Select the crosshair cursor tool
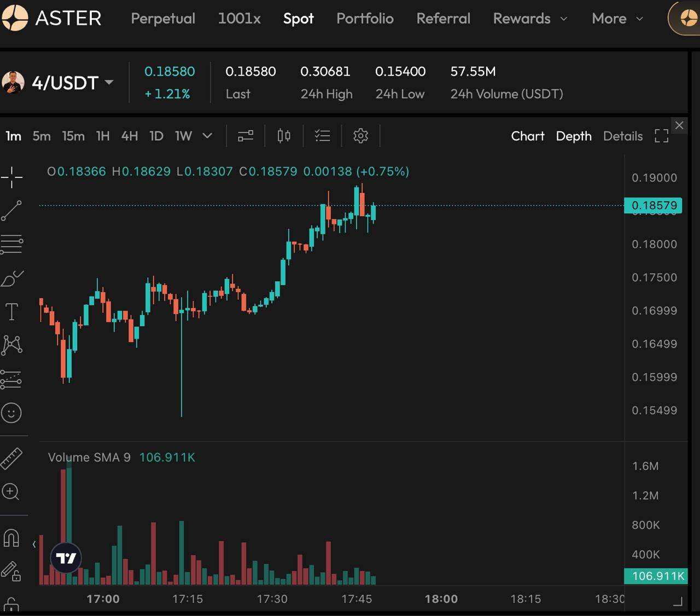 click(11, 177)
